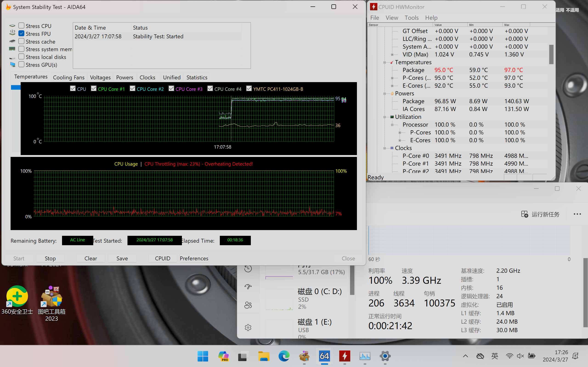588x367 pixels.
Task: Open app history clock sidebar icon
Action: (248, 269)
